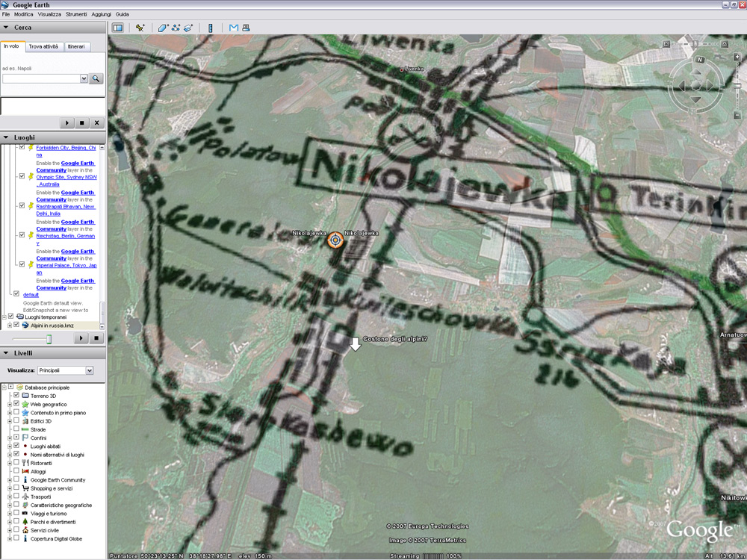This screenshot has height=560, width=747.
Task: Collapse the Luoghi panel
Action: (6, 137)
